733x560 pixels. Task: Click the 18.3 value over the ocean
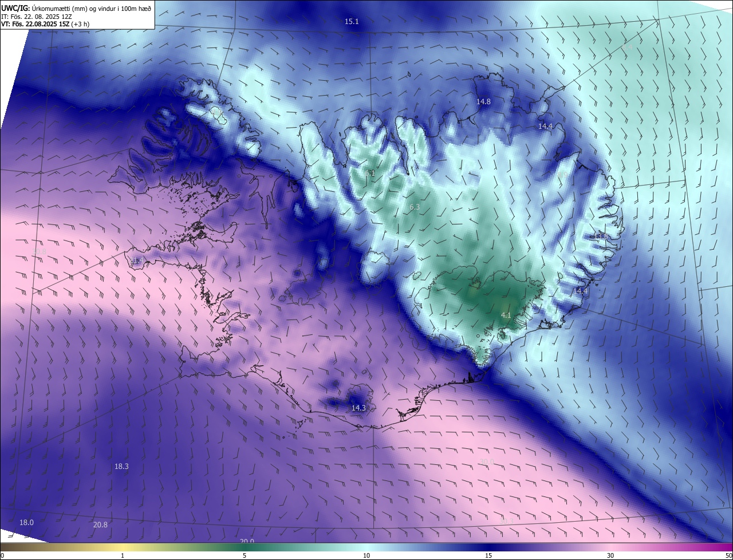(121, 467)
